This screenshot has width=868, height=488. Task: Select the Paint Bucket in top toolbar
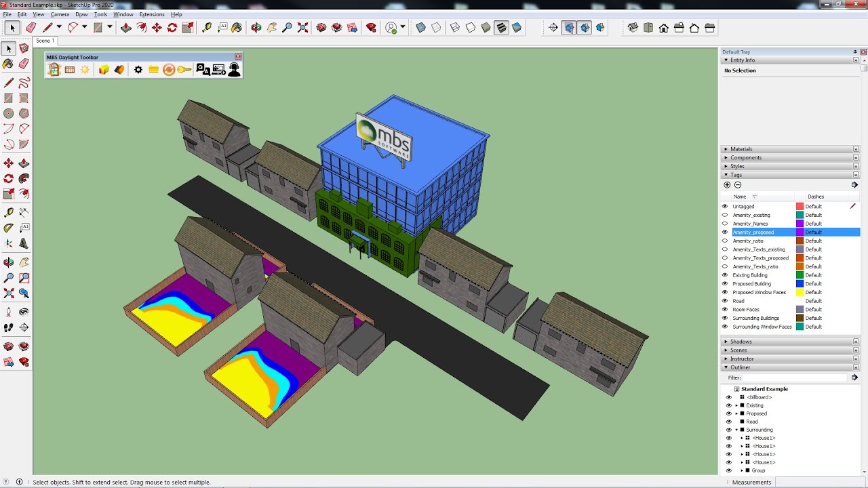tap(237, 28)
